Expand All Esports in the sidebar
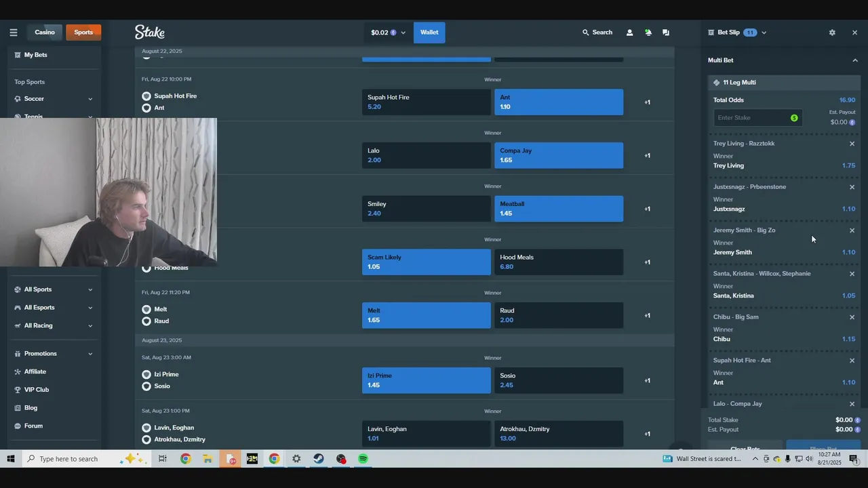 tap(90, 308)
